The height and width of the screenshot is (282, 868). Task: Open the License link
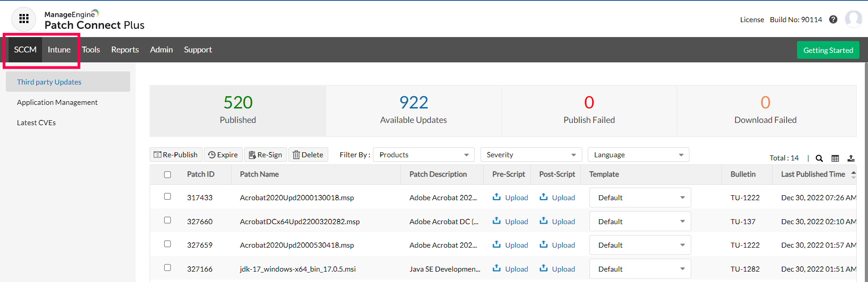pos(752,19)
